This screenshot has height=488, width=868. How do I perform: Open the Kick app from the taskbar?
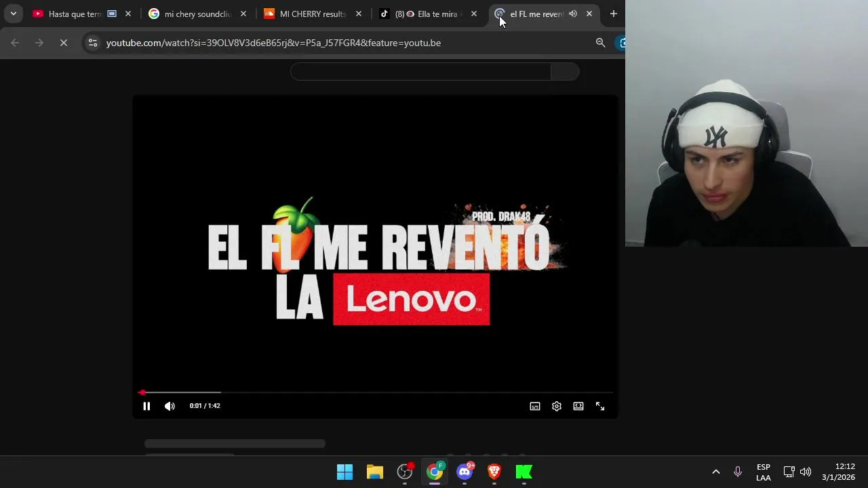[524, 472]
